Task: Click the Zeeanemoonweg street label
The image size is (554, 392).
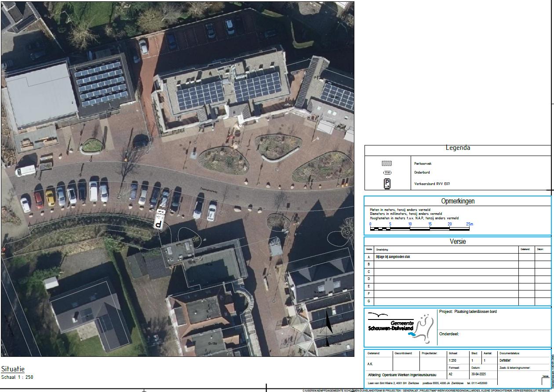Action: 209,189
